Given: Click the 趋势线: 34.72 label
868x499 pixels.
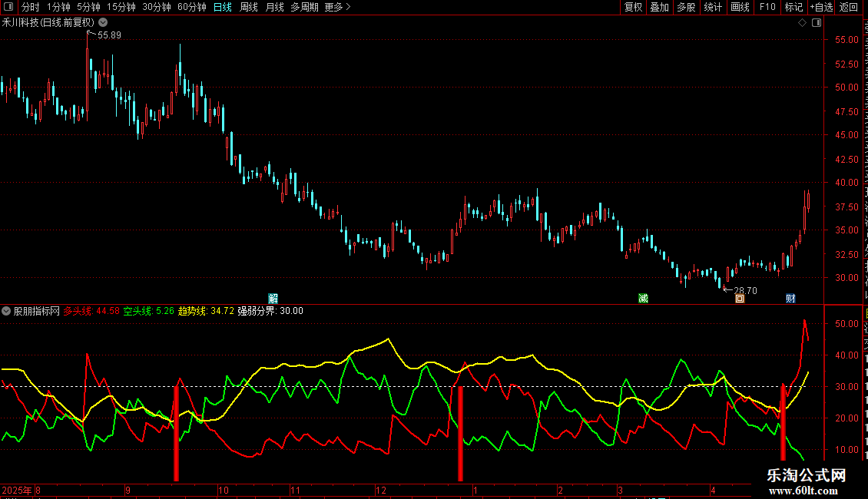Looking at the screenshot, I should point(206,311).
